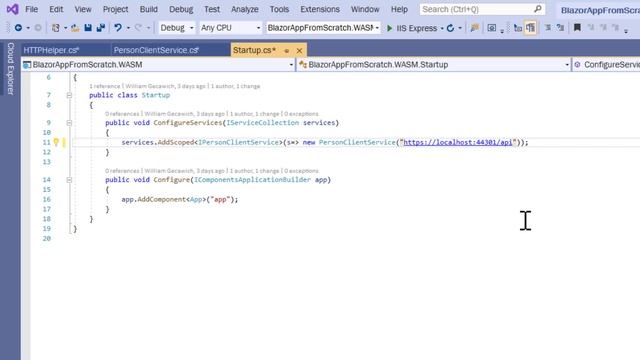Collapse the Startup class outline at line 7
The width and height of the screenshot is (640, 360).
pos(69,95)
